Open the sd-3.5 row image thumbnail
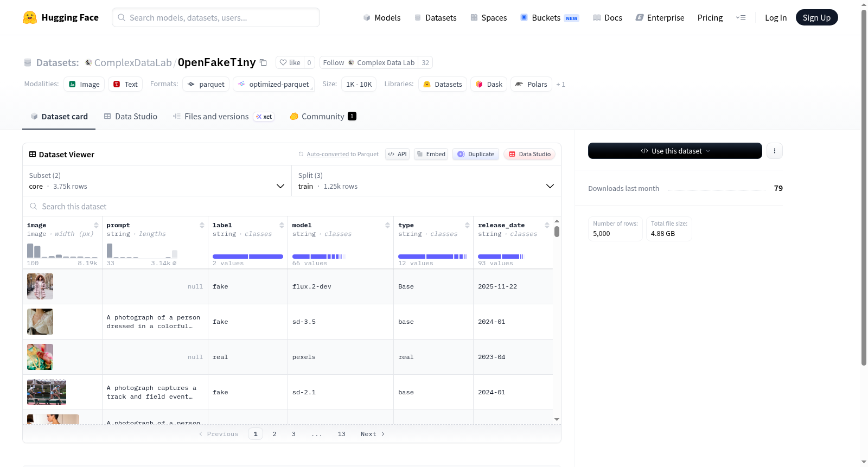Viewport: 868px width, 467px height. coord(40,322)
